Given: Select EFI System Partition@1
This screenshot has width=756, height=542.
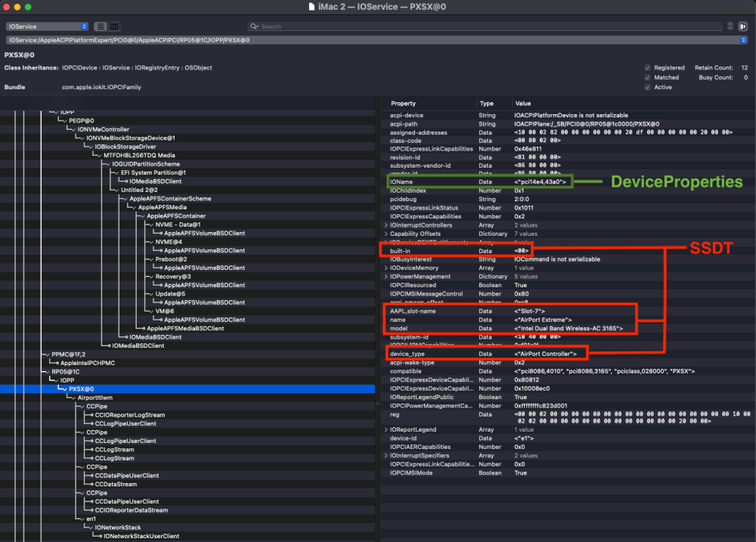Looking at the screenshot, I should [x=153, y=172].
